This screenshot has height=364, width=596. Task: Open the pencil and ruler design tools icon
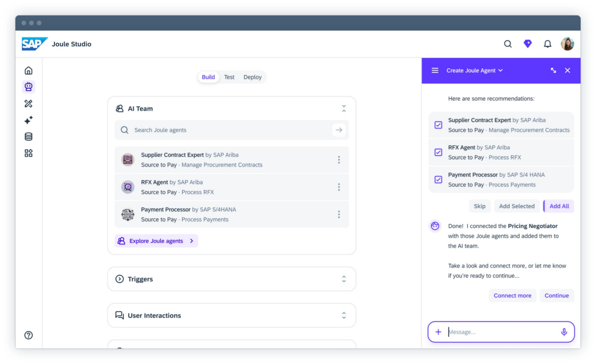pos(29,104)
